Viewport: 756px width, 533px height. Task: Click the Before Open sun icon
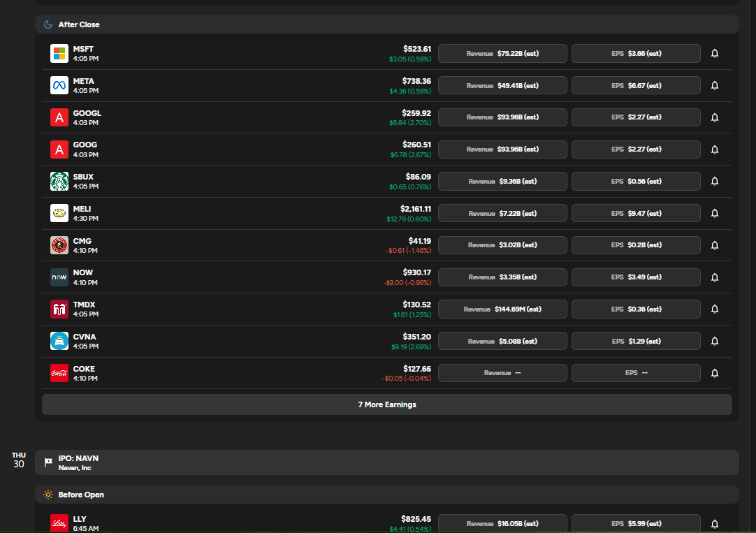tap(48, 495)
